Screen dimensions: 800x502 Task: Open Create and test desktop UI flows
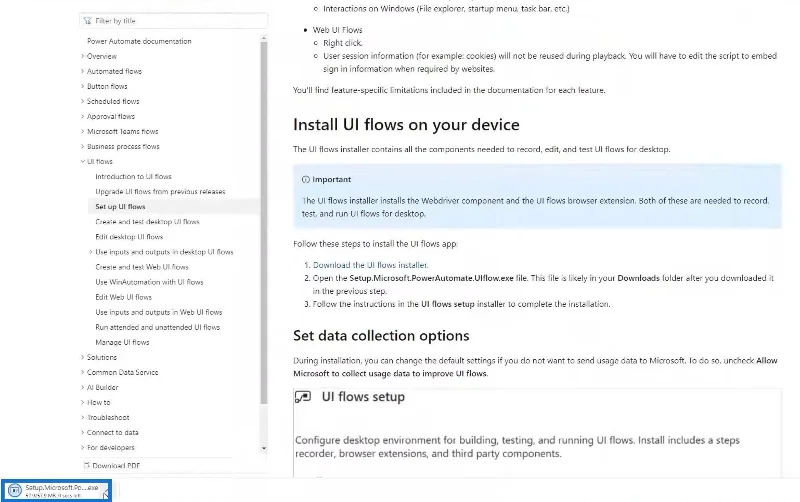point(147,222)
